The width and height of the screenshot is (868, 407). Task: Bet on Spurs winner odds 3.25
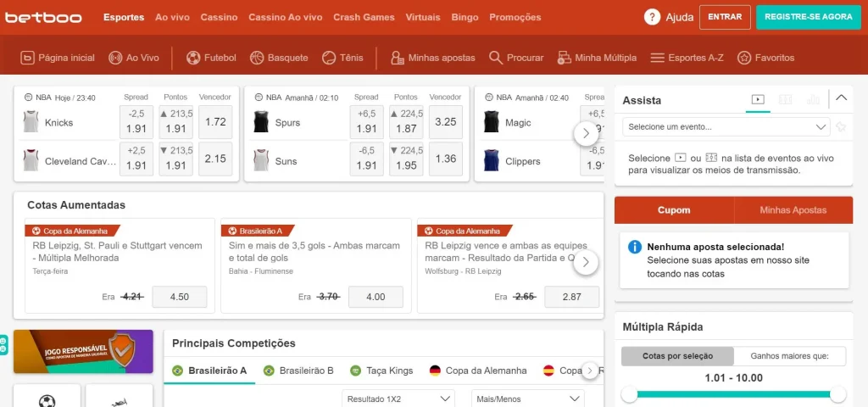[x=446, y=122]
